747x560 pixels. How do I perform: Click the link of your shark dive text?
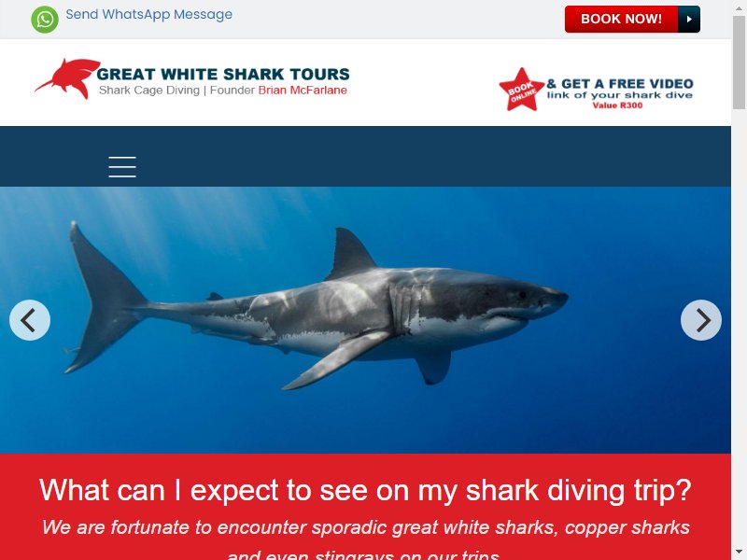pyautogui.click(x=620, y=95)
